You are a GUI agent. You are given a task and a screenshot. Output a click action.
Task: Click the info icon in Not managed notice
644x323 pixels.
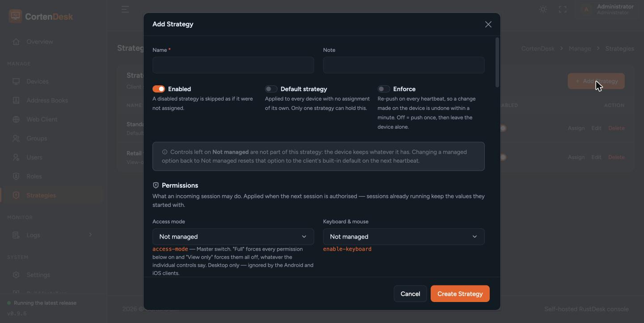[x=165, y=152]
